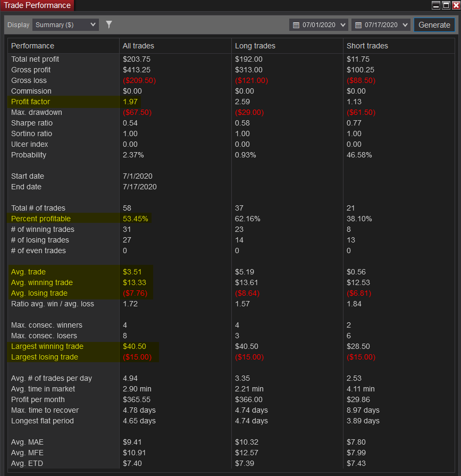The width and height of the screenshot is (461, 476).
Task: Select the Gross profit row label
Action: point(31,70)
